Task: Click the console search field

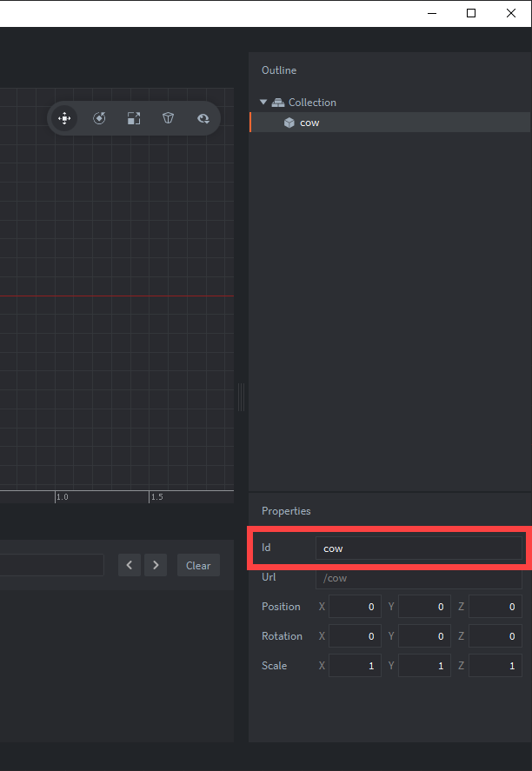Action: 51,566
